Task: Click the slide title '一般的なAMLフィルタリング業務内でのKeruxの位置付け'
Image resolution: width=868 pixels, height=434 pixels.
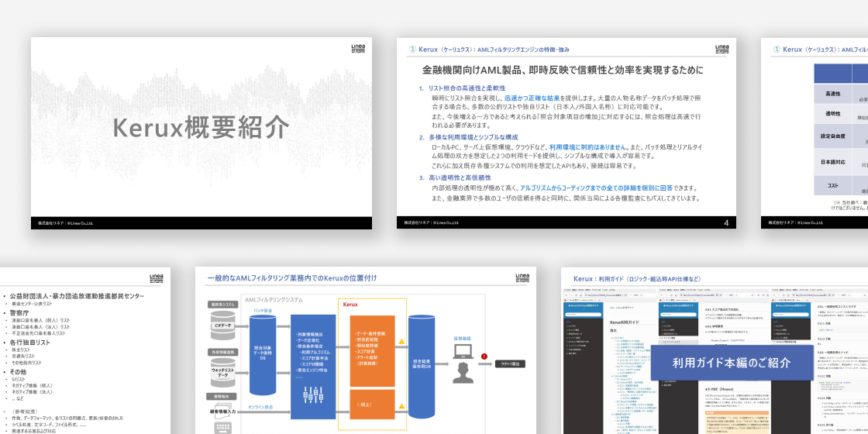Action: [x=292, y=278]
